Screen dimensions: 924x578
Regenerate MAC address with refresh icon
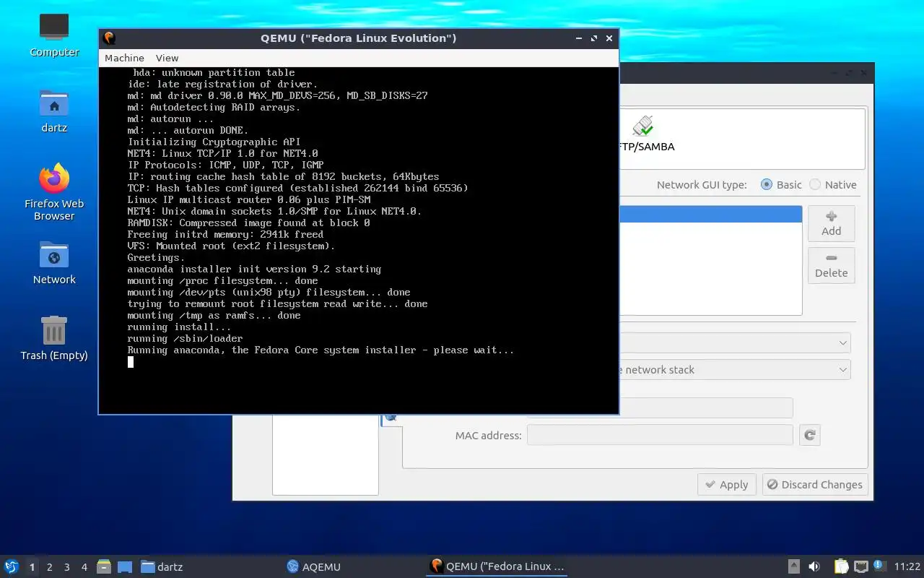[x=810, y=435]
